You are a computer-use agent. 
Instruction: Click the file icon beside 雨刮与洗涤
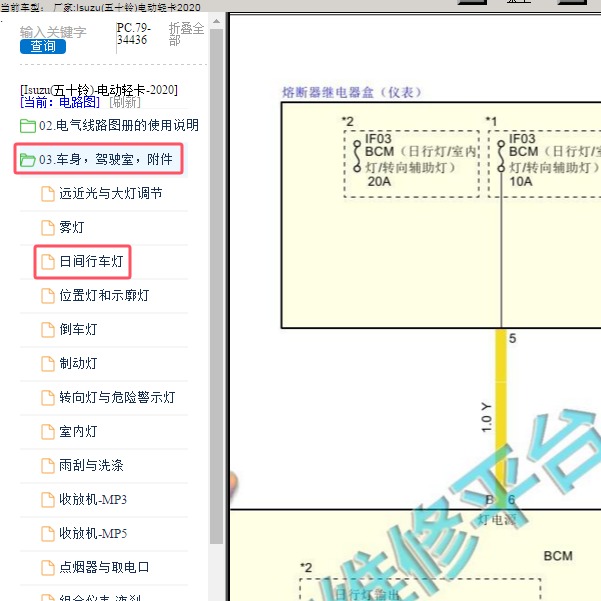point(47,466)
